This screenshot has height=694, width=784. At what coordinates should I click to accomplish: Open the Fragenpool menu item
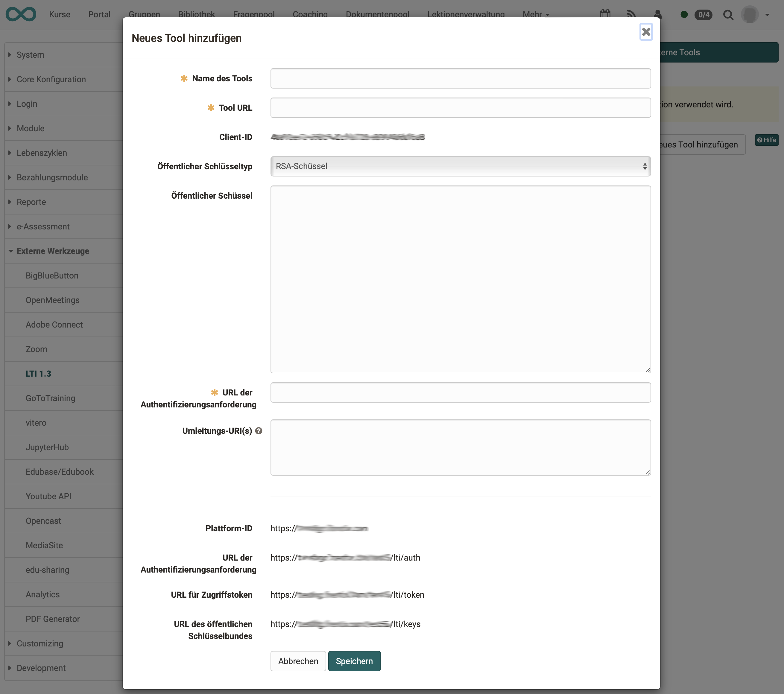tap(253, 14)
